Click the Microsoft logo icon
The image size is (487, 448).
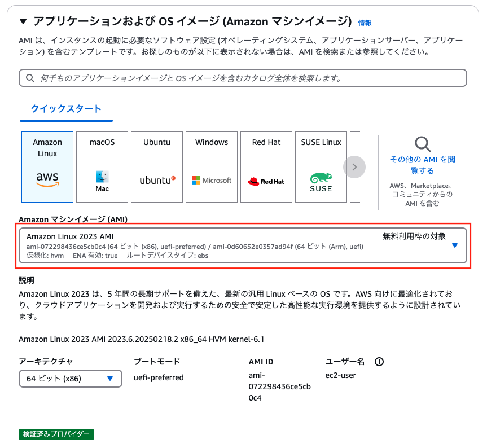[x=212, y=181]
